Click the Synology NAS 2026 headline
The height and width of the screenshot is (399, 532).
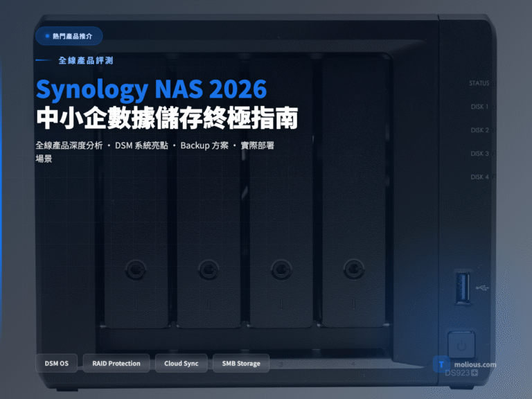pos(151,89)
